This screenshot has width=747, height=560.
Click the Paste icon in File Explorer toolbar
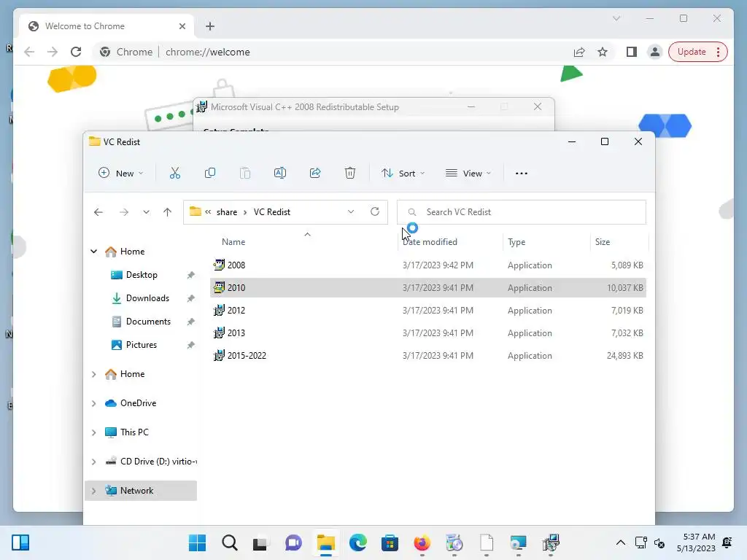point(245,173)
